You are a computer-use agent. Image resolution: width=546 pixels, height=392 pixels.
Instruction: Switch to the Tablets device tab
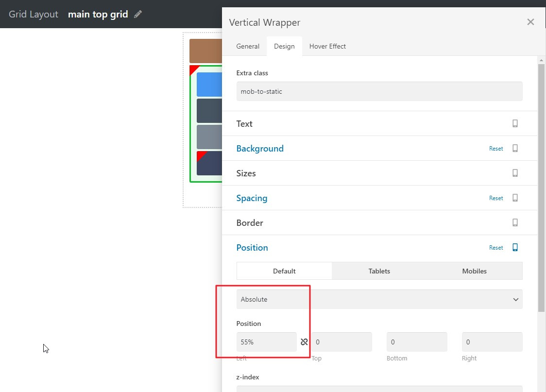[x=379, y=271]
